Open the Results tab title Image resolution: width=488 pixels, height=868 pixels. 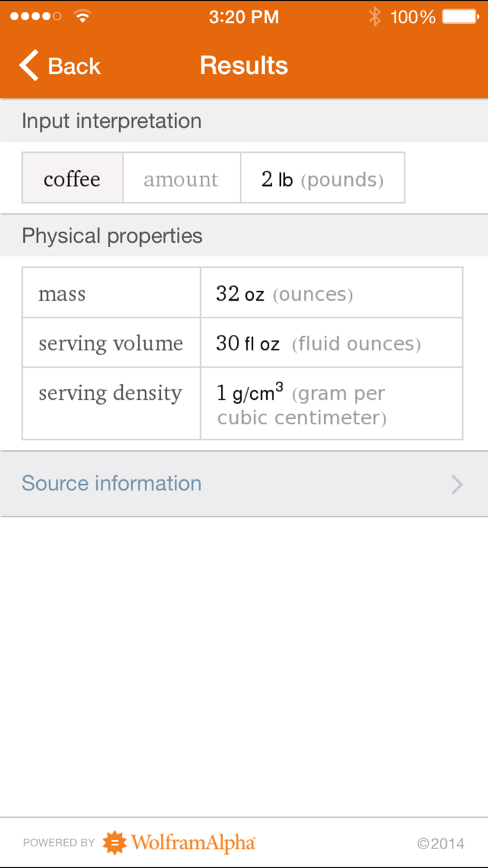[x=243, y=65]
